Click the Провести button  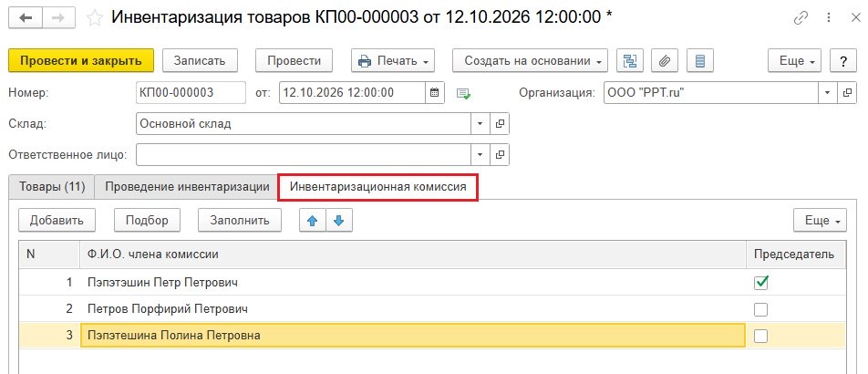click(x=294, y=61)
